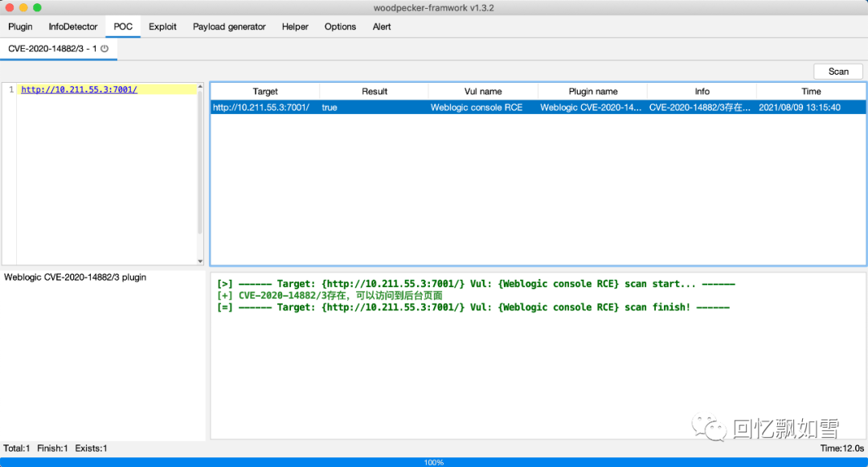Image resolution: width=868 pixels, height=467 pixels.
Task: Click the 100% progress bar at bottom
Action: [x=434, y=462]
